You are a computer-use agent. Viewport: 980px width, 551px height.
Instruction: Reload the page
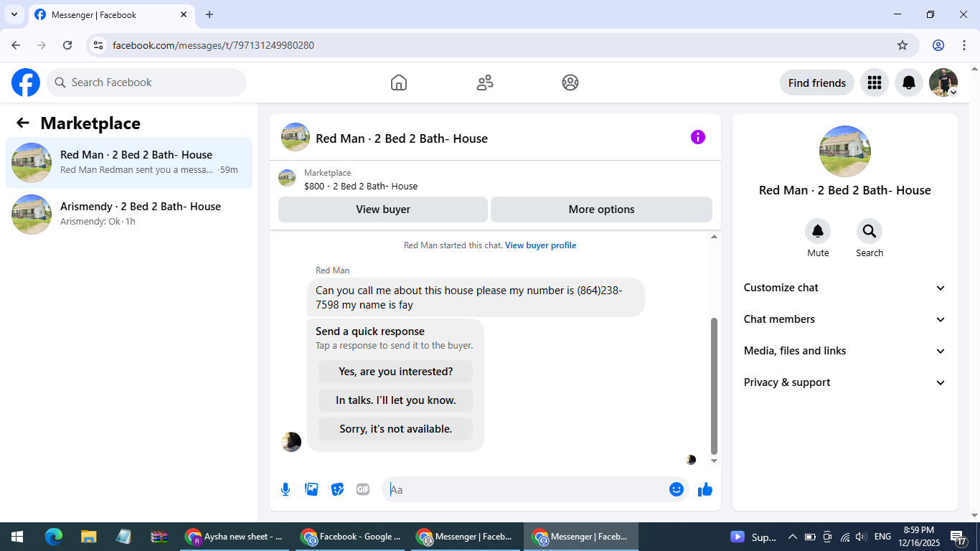point(67,45)
